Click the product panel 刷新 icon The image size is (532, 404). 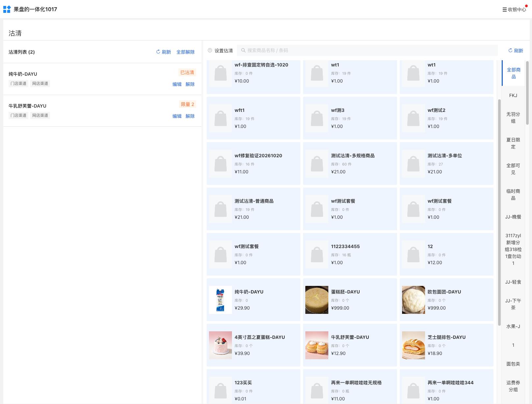coord(510,50)
